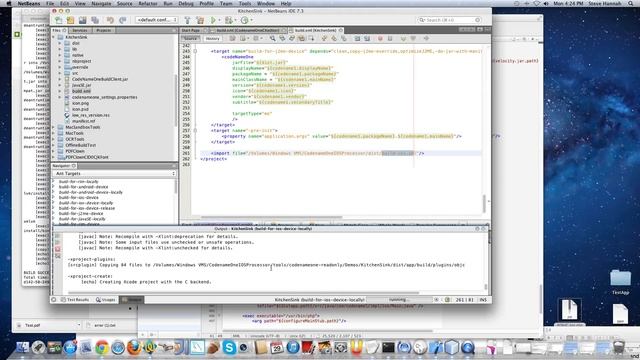Image resolution: width=640 pixels, height=360 pixels.
Task: Open the Tools menu
Action: pyautogui.click(x=245, y=3)
